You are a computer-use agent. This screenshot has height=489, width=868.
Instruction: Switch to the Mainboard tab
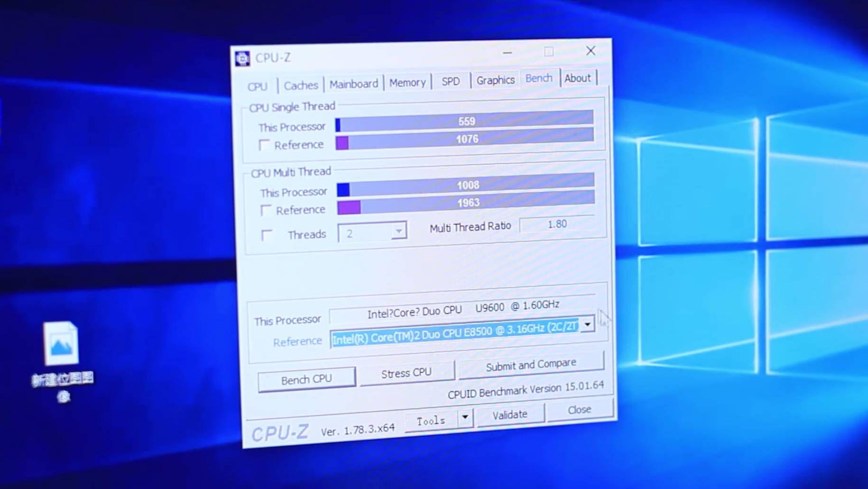point(353,84)
